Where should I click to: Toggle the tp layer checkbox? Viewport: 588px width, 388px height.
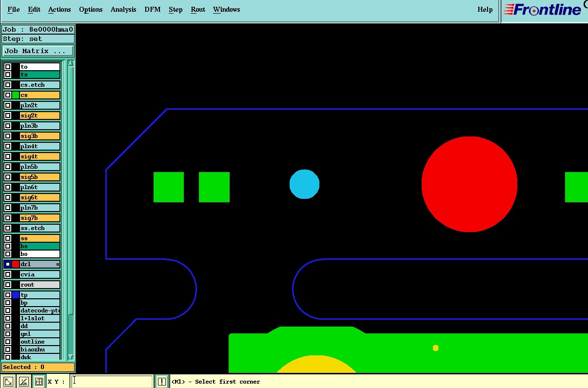(x=8, y=295)
